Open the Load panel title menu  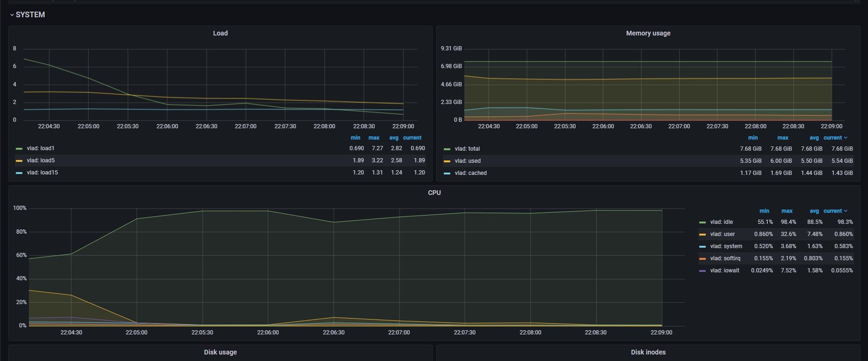(x=220, y=33)
